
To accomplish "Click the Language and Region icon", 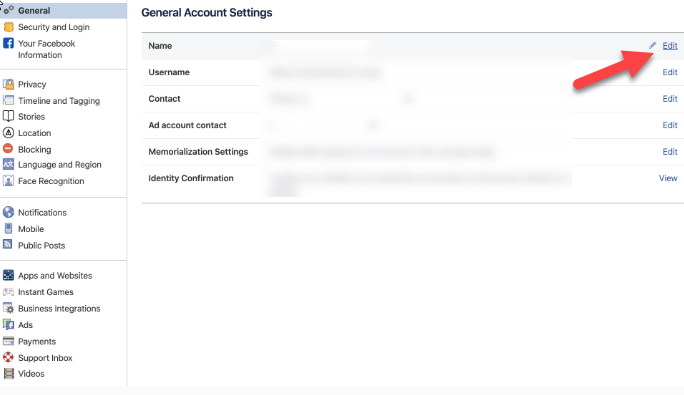I will 8,165.
